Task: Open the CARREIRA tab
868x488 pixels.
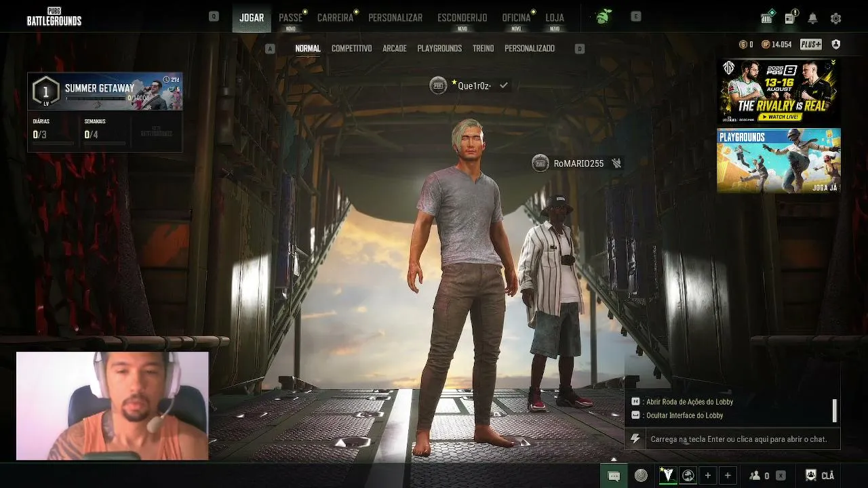Action: (x=335, y=18)
